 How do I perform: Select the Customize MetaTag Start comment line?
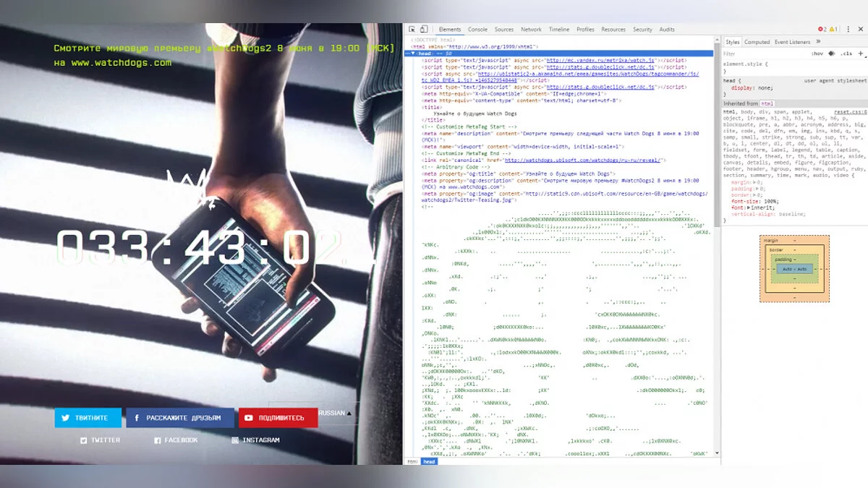click(469, 127)
